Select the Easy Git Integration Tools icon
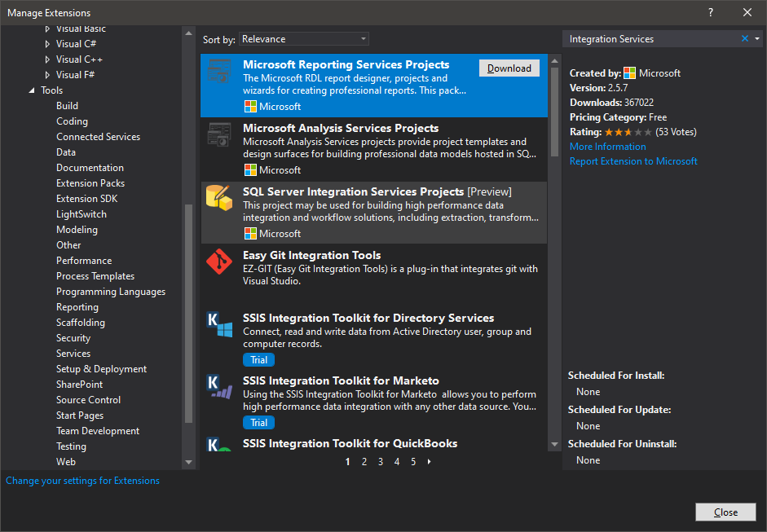This screenshot has width=767, height=532. (x=219, y=262)
